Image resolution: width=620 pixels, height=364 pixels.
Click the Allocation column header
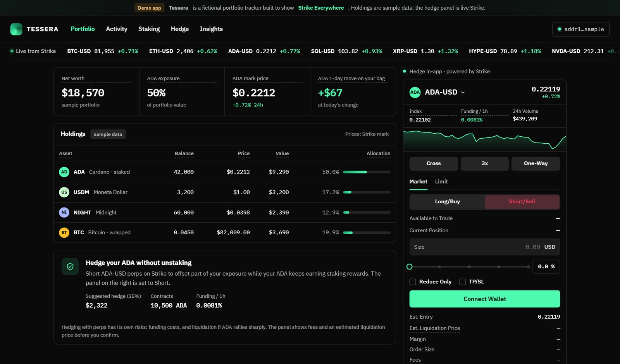tap(378, 154)
